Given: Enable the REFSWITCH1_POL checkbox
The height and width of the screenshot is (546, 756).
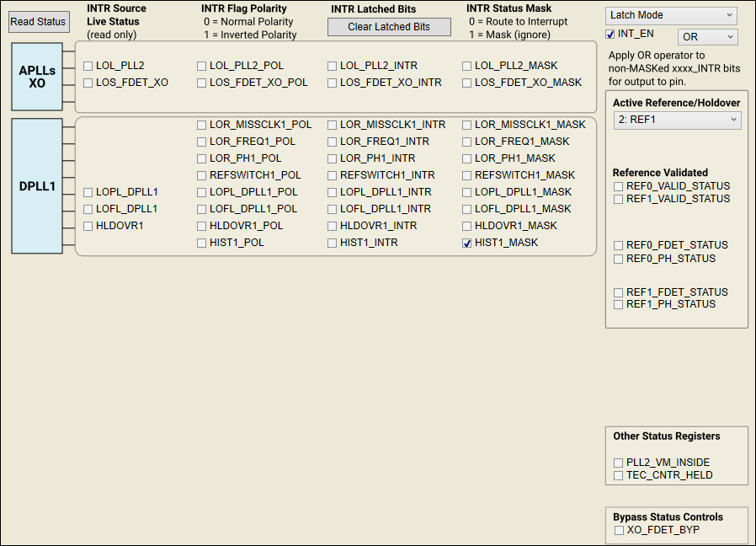Looking at the screenshot, I should coord(202,175).
